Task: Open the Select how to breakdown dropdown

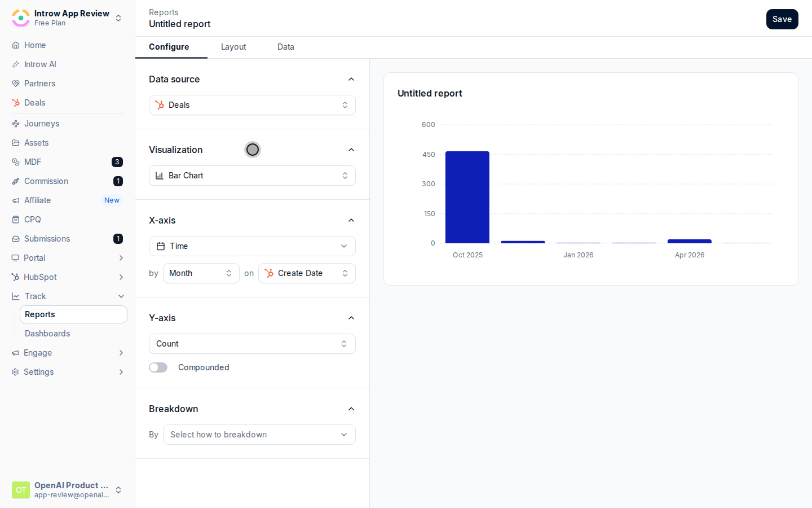Action: 259,435
